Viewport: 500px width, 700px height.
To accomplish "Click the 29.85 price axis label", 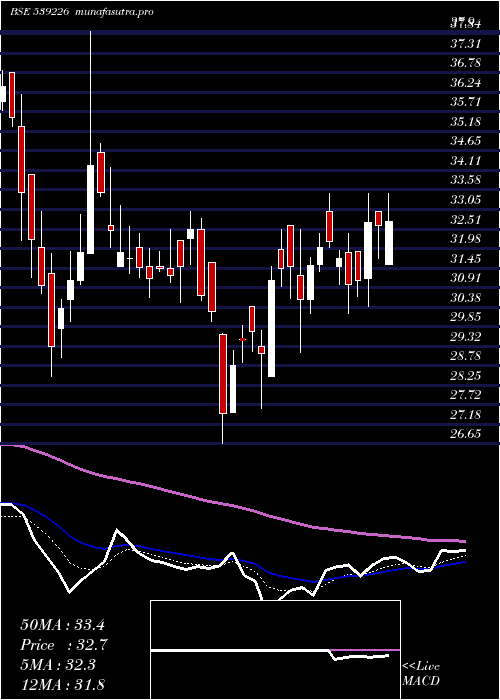I will (466, 317).
